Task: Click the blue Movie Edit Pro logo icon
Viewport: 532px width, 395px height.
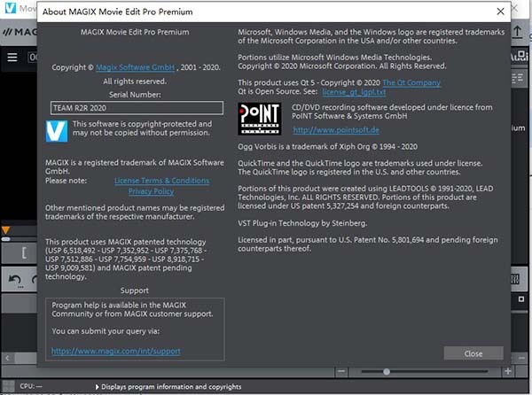Action: tap(57, 131)
